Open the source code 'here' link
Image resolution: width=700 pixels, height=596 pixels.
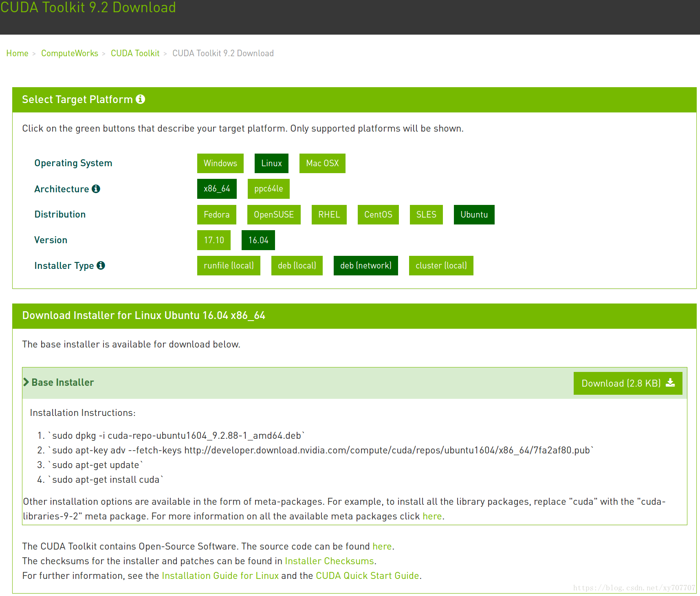[382, 546]
